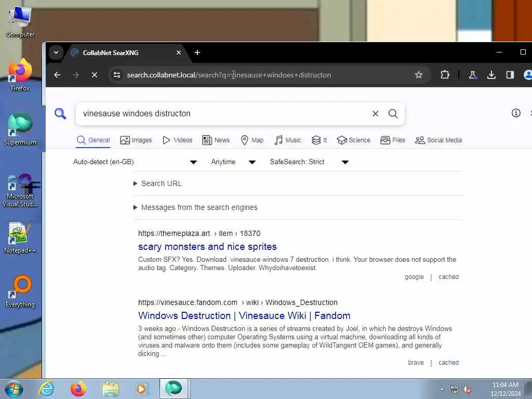
Task: Open the new tab plus button
Action: pyautogui.click(x=197, y=52)
